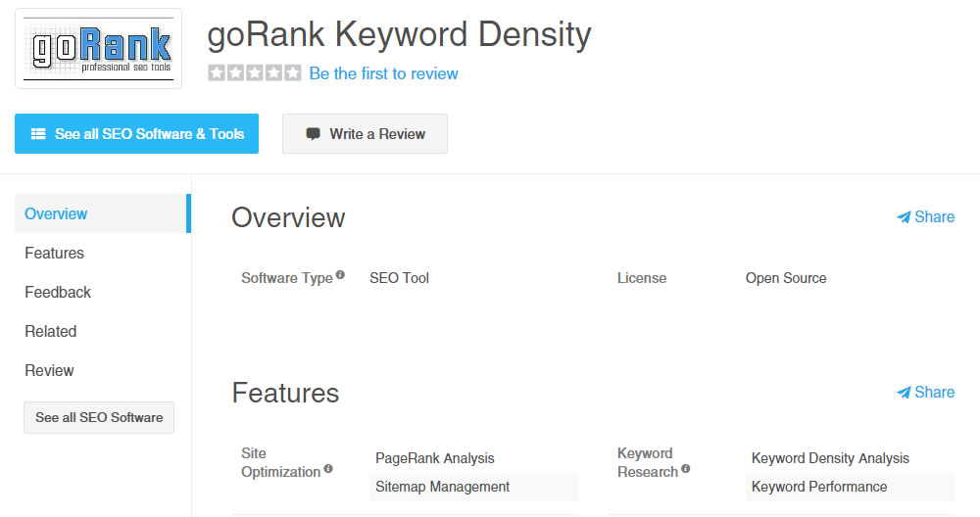The image size is (980, 517).
Task: Click the first rating star
Action: point(217,73)
